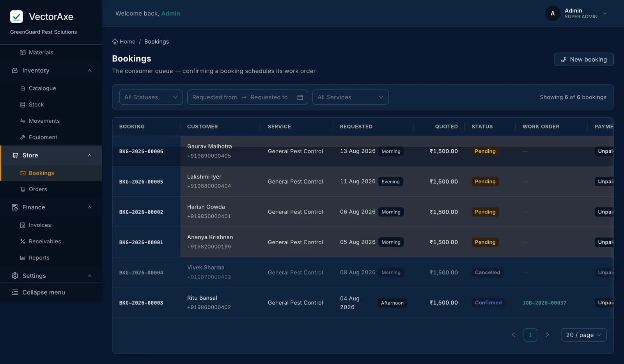
Task: Collapse the Finance section chevron
Action: click(x=90, y=207)
